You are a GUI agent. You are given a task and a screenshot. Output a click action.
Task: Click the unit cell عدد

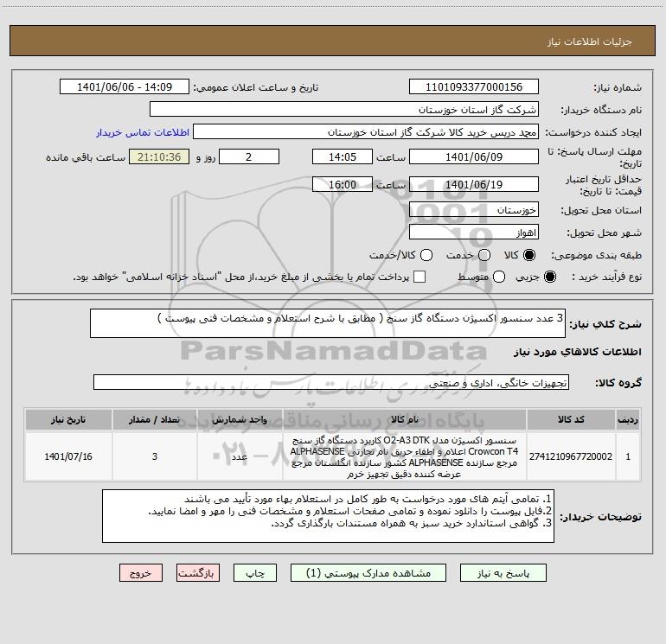pos(240,456)
